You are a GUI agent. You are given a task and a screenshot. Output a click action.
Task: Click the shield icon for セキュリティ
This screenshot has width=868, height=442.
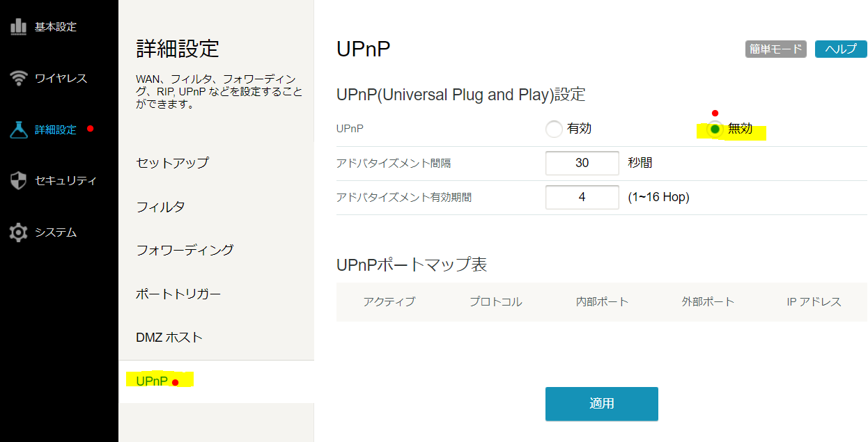point(19,181)
